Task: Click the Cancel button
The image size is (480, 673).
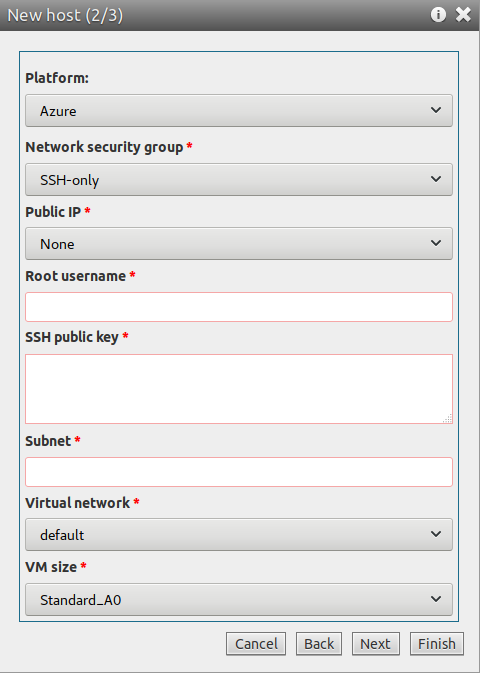Action: click(256, 644)
